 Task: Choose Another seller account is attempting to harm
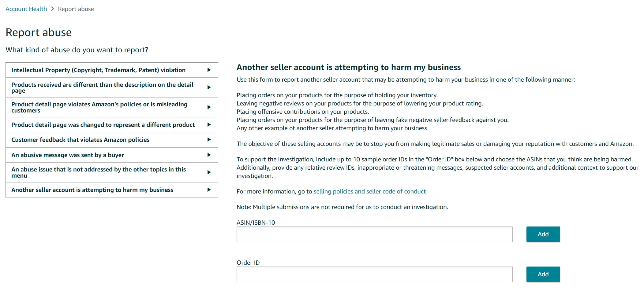(x=112, y=190)
